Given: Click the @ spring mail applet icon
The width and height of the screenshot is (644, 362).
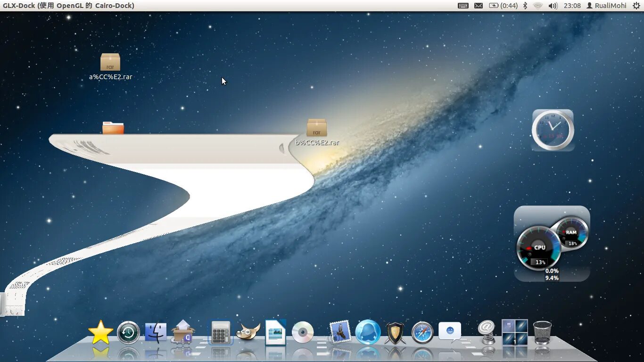Looking at the screenshot, I should pyautogui.click(x=487, y=332).
